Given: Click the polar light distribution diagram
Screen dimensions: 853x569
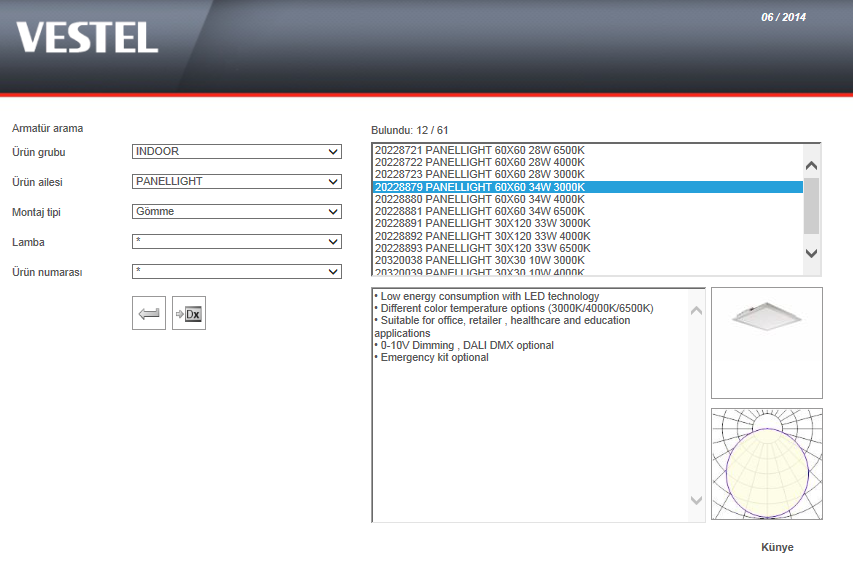Looking at the screenshot, I should 767,464.
